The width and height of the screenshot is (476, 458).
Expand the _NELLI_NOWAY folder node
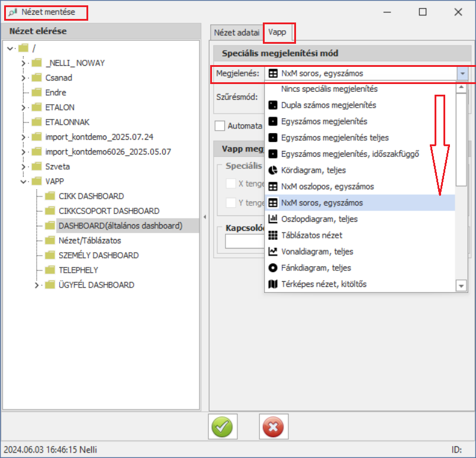[23, 63]
